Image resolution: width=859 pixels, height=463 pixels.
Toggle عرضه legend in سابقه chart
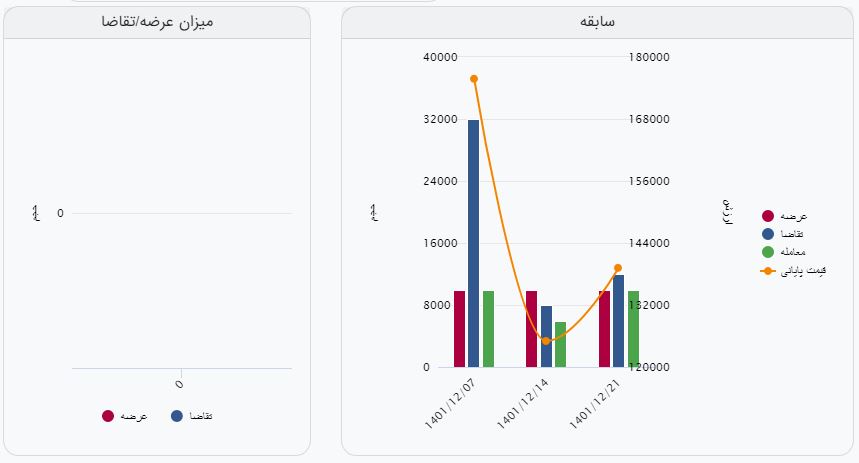point(785,216)
